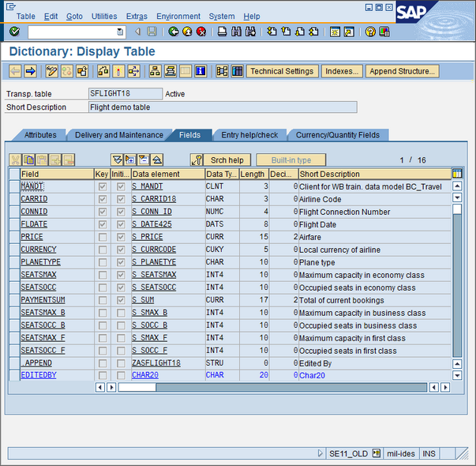Toggle Initial checkbox for PRICE row

(x=121, y=237)
